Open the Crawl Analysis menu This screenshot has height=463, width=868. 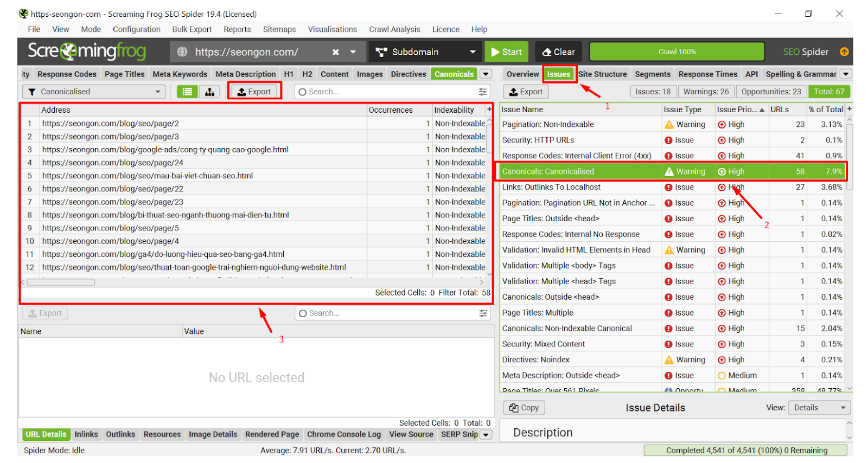click(394, 29)
